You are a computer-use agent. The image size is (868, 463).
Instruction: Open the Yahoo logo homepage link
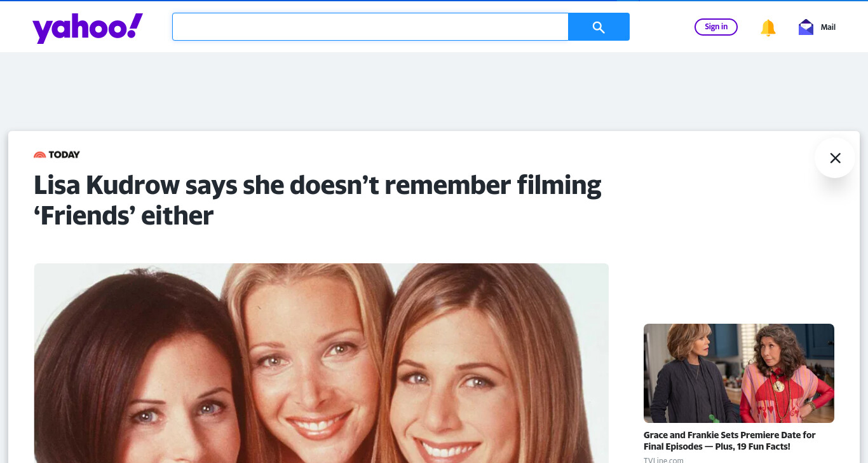tap(88, 28)
